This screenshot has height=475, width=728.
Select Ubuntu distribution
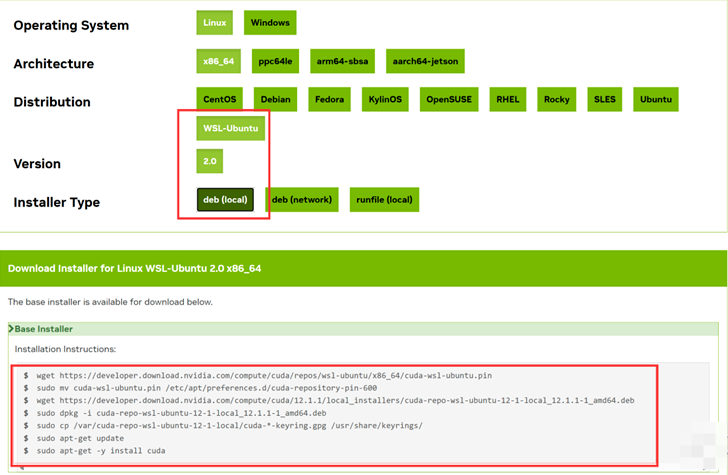coord(656,99)
